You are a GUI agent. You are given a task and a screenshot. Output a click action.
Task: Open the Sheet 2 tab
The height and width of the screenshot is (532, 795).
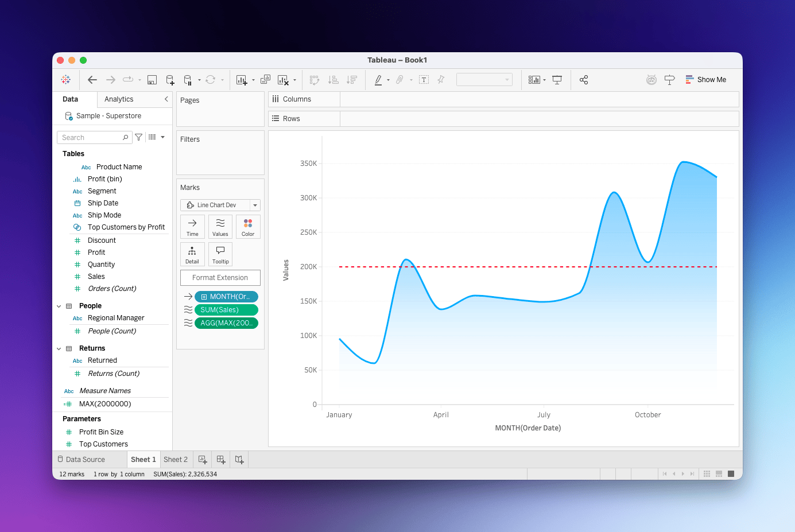(x=176, y=460)
